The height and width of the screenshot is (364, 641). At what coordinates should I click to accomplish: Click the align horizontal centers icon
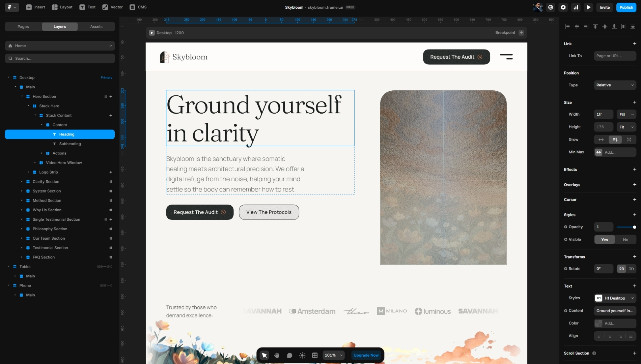tap(577, 26)
